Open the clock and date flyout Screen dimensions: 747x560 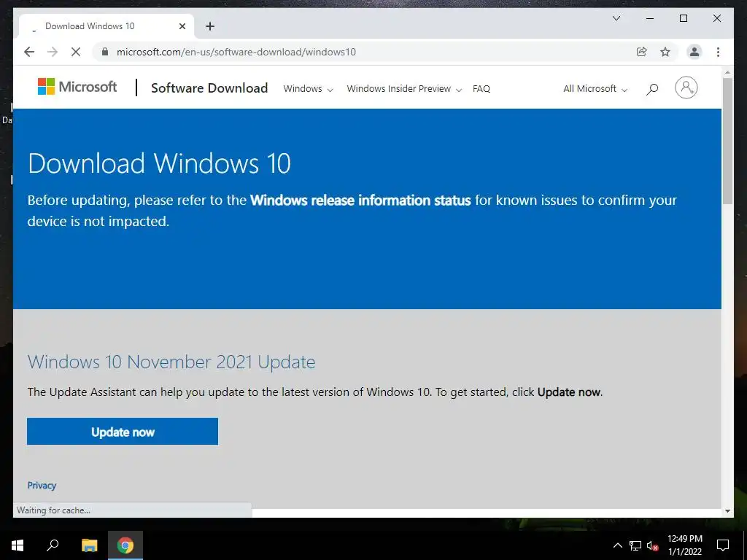coord(684,545)
